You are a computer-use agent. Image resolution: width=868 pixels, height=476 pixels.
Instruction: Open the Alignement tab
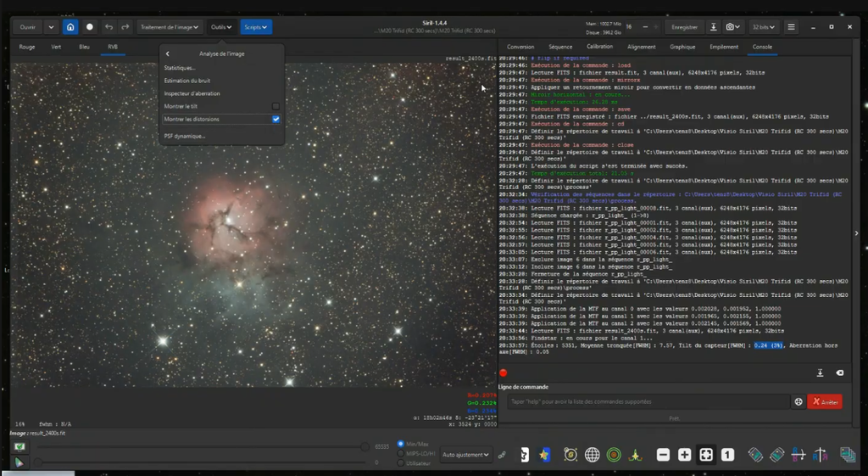tap(641, 48)
